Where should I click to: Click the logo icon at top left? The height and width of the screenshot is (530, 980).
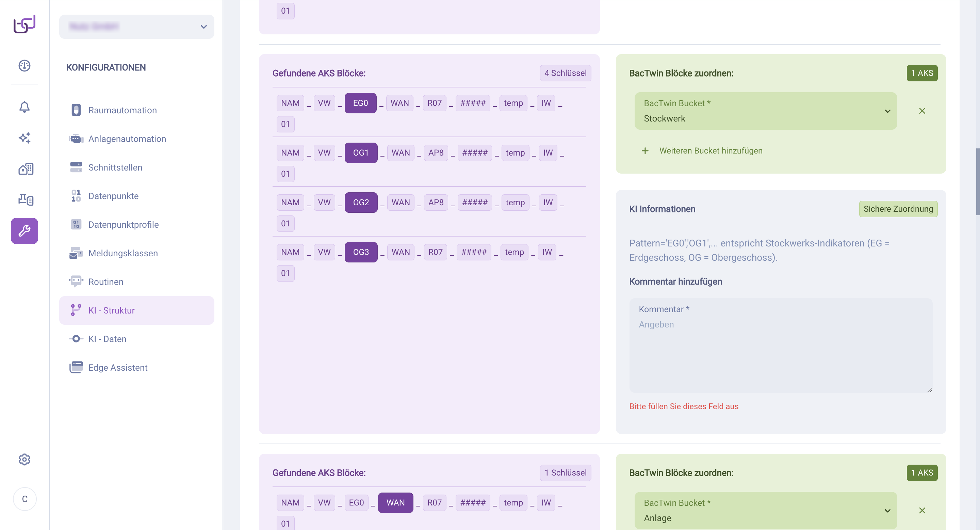24,25
